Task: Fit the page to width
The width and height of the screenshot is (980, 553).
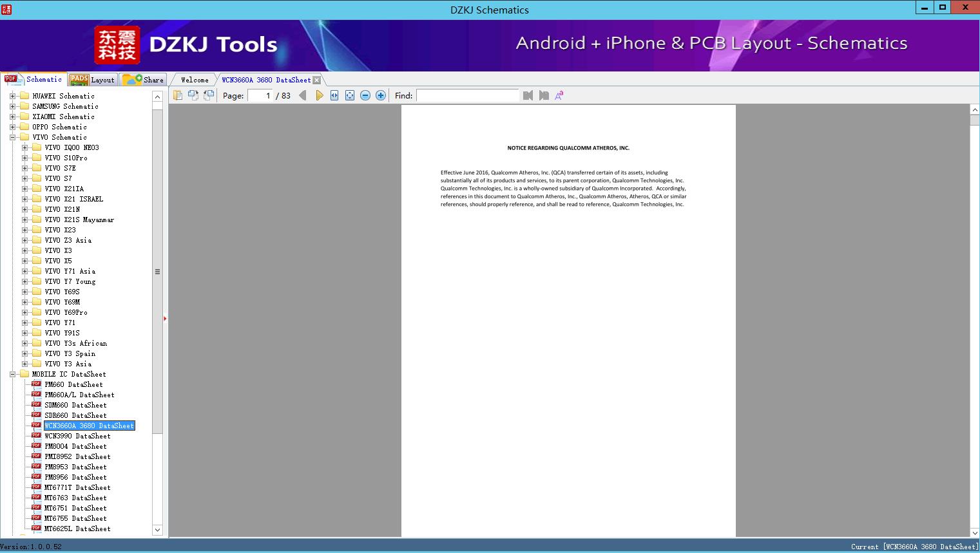Action: tap(334, 95)
